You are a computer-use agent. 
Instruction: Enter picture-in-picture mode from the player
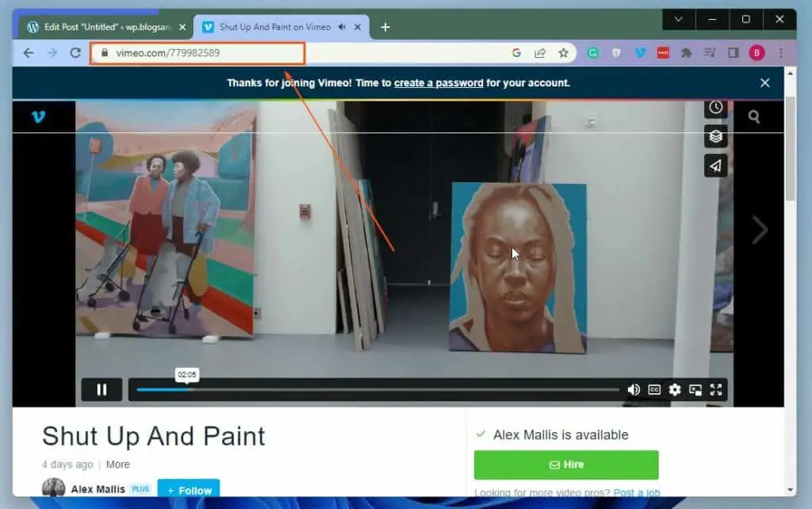(695, 389)
